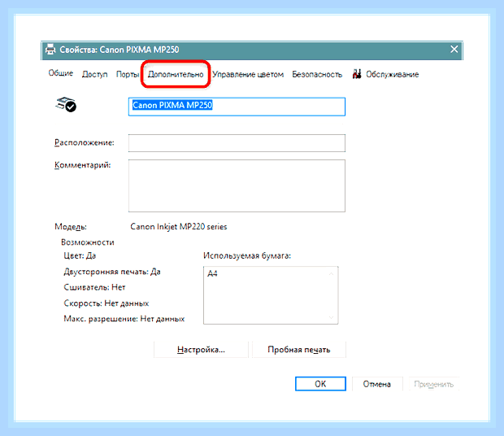Screen dimensions: 504x436
Task: Click the Расположение input field
Action: click(237, 143)
